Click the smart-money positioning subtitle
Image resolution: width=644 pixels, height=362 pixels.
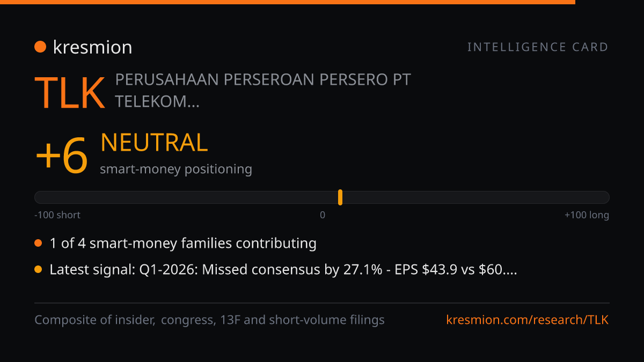(176, 169)
